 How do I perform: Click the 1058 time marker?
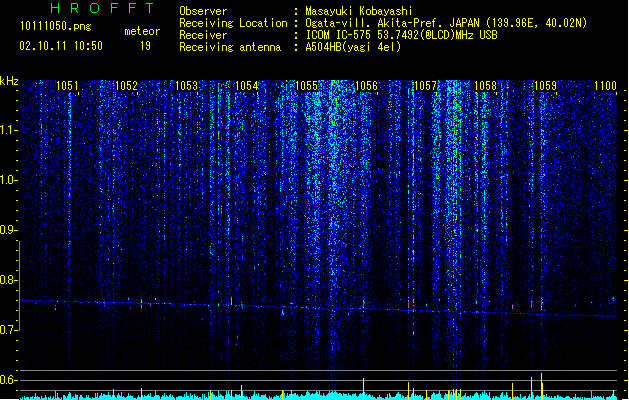click(x=485, y=86)
